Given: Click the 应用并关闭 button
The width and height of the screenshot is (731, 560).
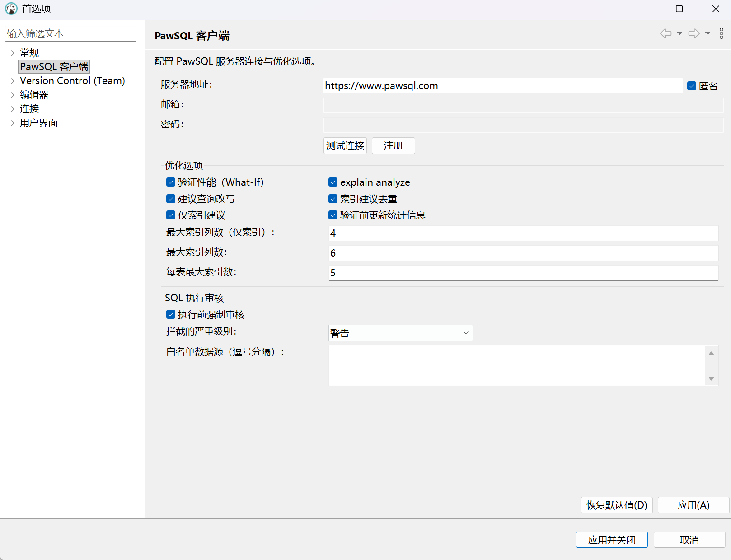Looking at the screenshot, I should (x=612, y=540).
